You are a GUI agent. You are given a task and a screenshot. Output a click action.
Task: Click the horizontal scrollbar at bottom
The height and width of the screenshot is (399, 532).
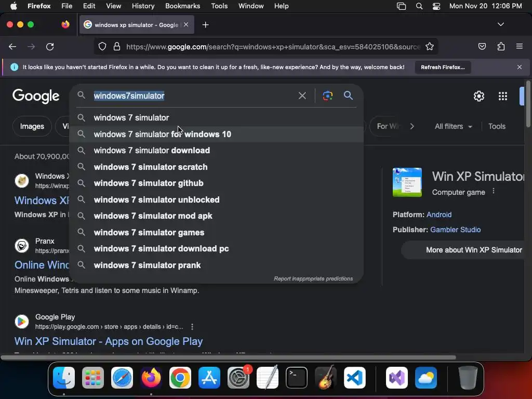pyautogui.click(x=228, y=357)
